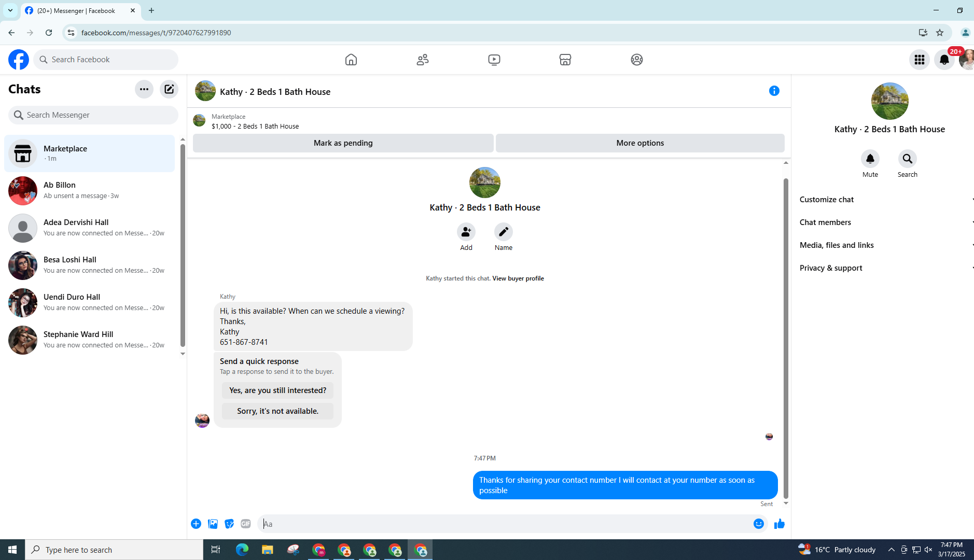Attach a photo file in composer
This screenshot has height=560, width=974.
213,524
